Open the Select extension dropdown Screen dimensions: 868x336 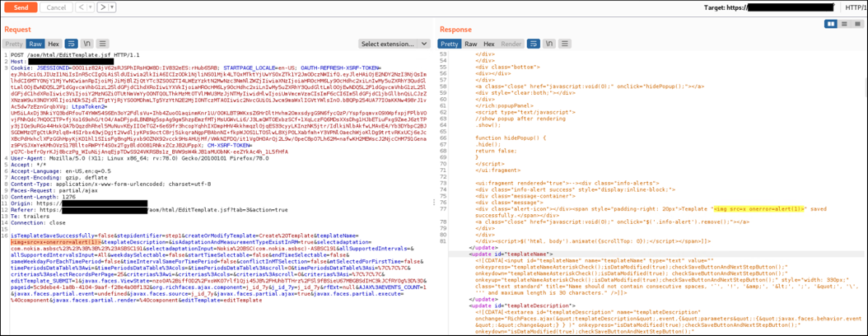[394, 44]
